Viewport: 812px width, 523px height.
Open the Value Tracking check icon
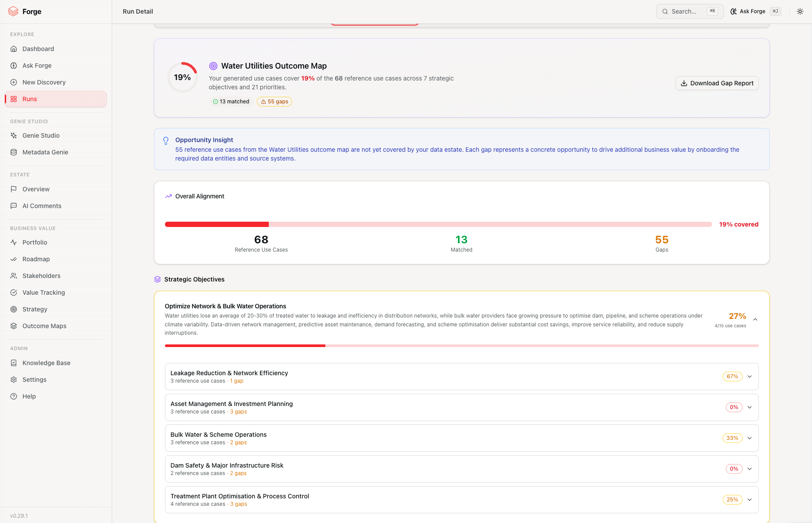click(x=14, y=293)
